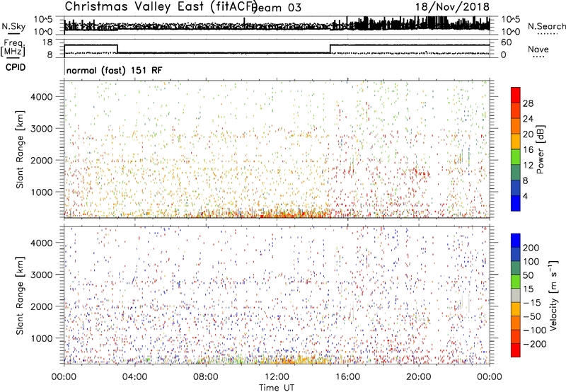Click the Slant Range label of power panel
566x392 pixels.
click(x=20, y=149)
